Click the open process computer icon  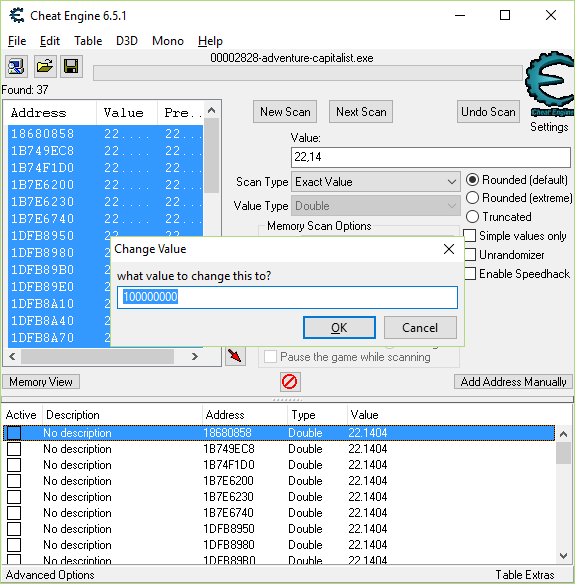(16, 67)
